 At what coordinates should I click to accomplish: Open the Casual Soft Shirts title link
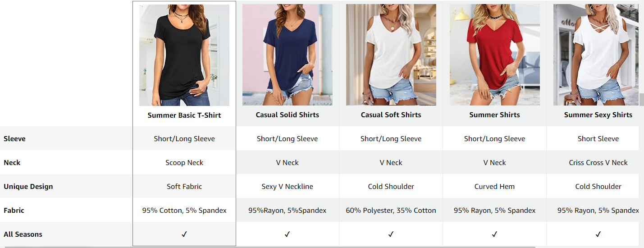click(391, 115)
